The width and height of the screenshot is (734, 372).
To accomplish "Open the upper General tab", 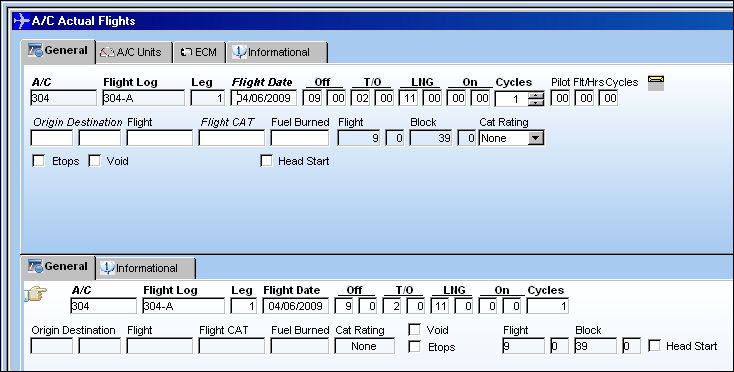I will click(x=59, y=51).
